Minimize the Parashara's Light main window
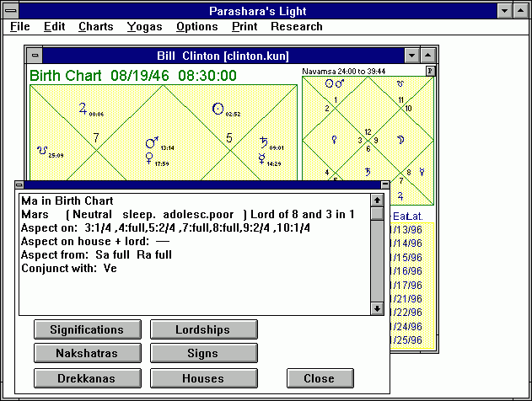The height and width of the screenshot is (401, 532). coord(504,11)
